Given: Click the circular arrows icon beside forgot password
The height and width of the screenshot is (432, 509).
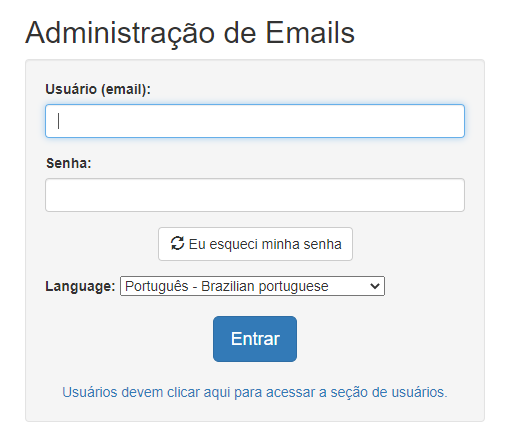Looking at the screenshot, I should pos(177,243).
